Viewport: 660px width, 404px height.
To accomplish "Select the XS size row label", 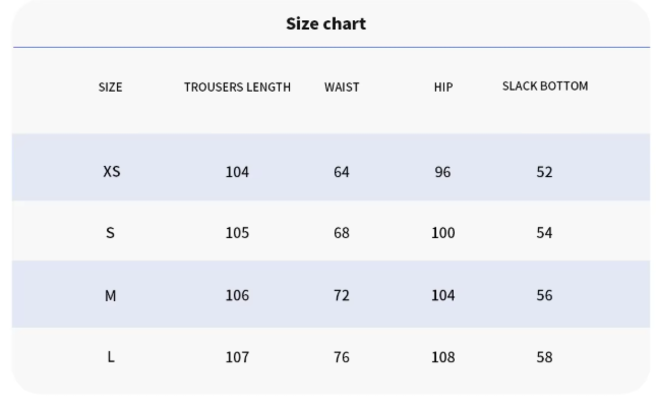I will 111,171.
